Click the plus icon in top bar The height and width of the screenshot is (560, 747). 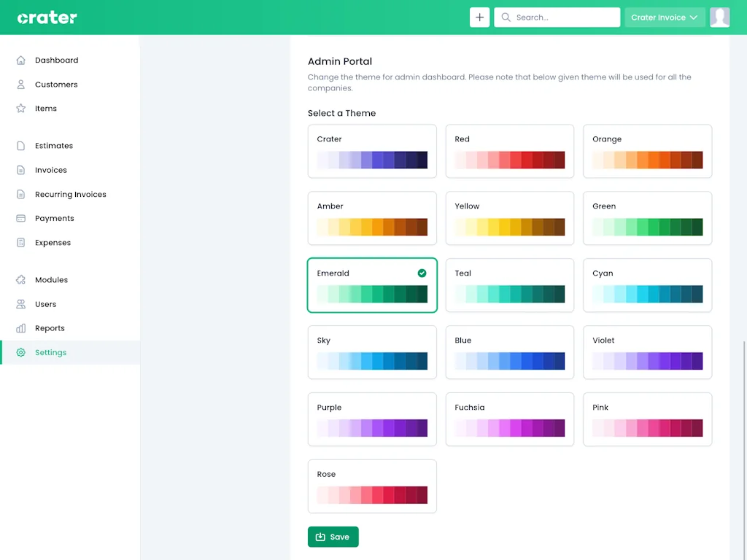click(x=479, y=17)
